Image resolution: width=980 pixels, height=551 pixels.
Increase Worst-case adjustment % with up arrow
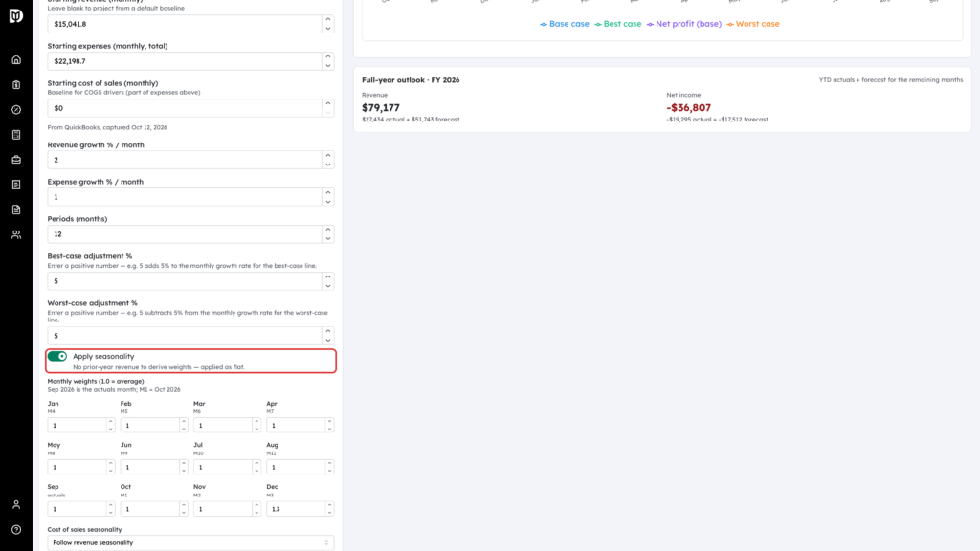[328, 331]
